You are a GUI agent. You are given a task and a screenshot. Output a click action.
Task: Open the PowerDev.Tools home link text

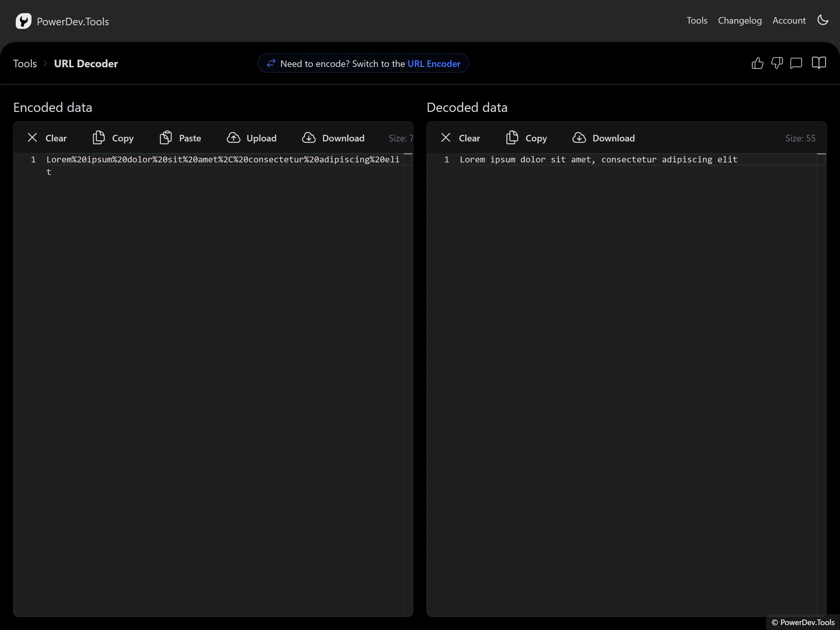coord(73,22)
